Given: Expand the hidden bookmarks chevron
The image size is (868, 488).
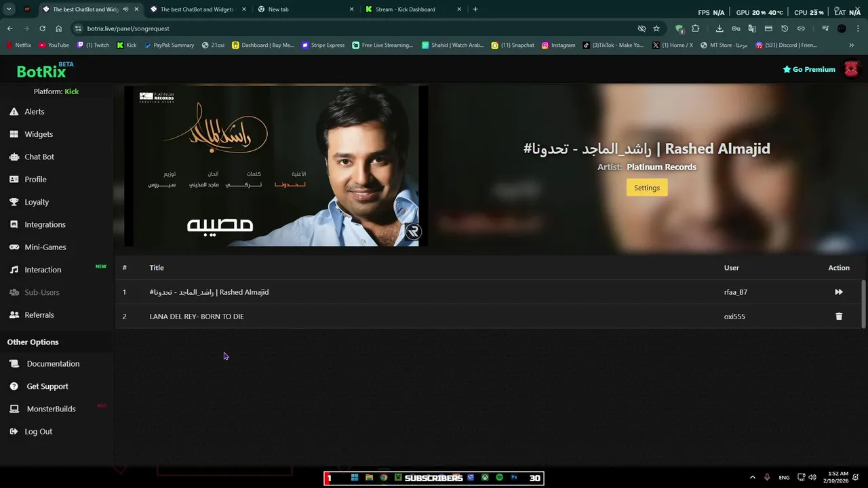Looking at the screenshot, I should click(x=852, y=45).
